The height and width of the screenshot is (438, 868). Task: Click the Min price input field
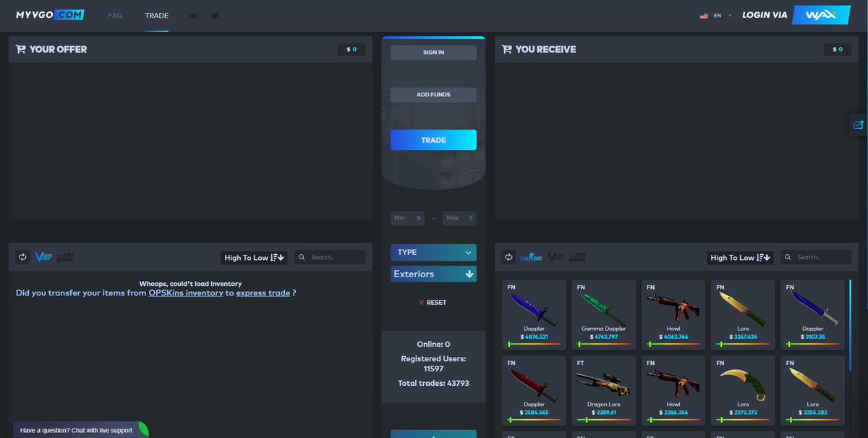click(x=407, y=218)
